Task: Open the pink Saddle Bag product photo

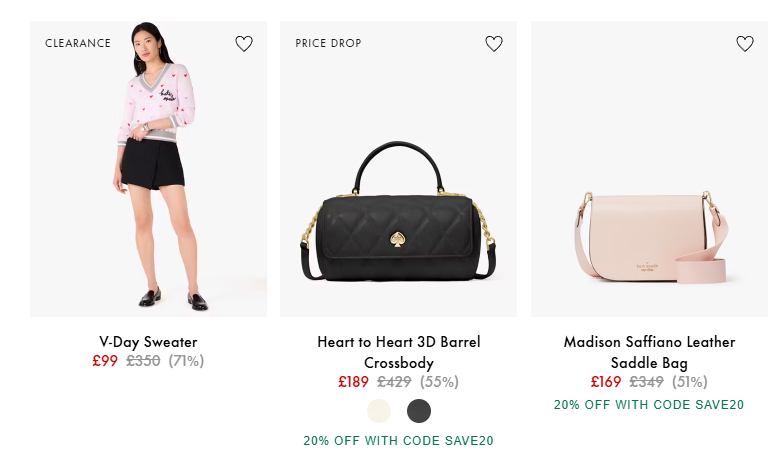Action: coord(650,235)
